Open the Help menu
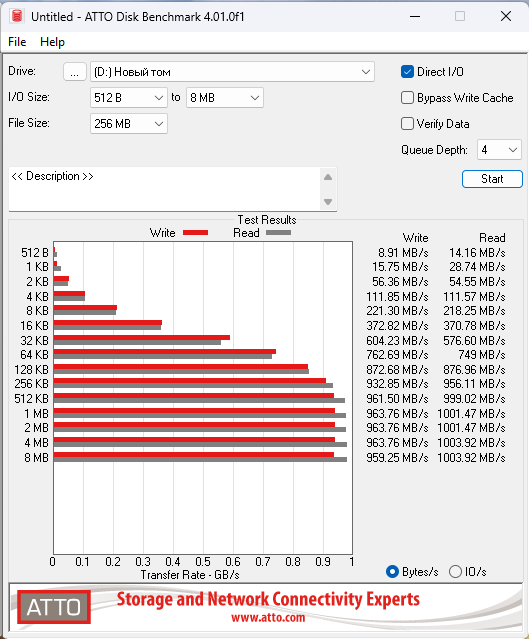 click(52, 42)
